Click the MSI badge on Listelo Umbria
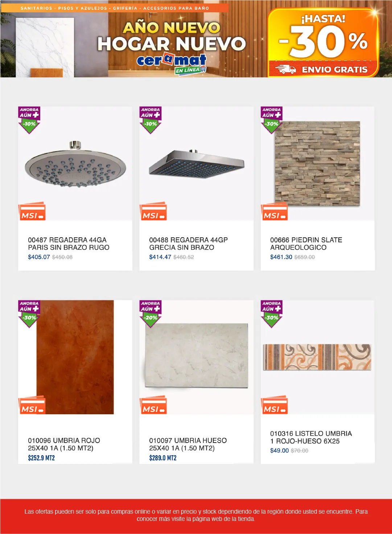Image resolution: width=392 pixels, height=534 pixels. (x=274, y=405)
